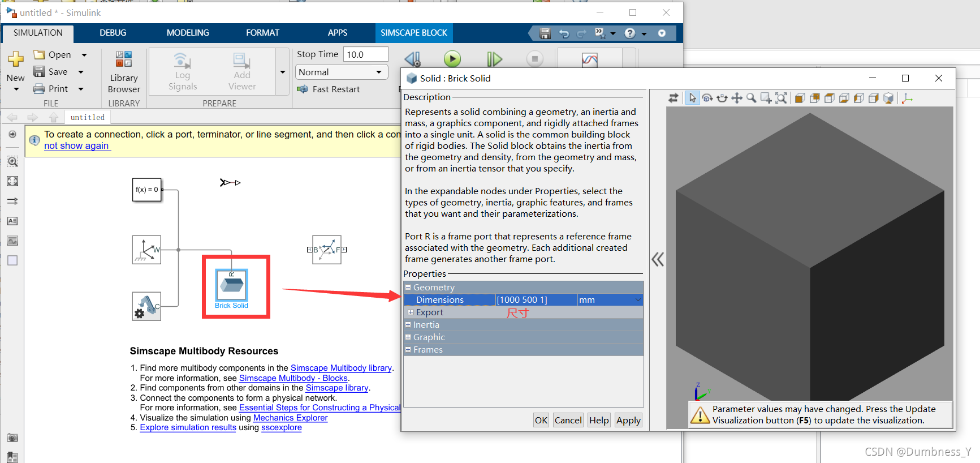Toggle the frames visibility axis icon
The width and height of the screenshot is (980, 463).
907,98
